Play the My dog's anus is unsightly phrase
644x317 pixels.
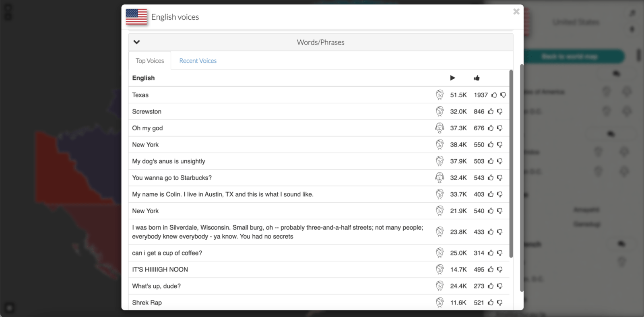coord(169,161)
